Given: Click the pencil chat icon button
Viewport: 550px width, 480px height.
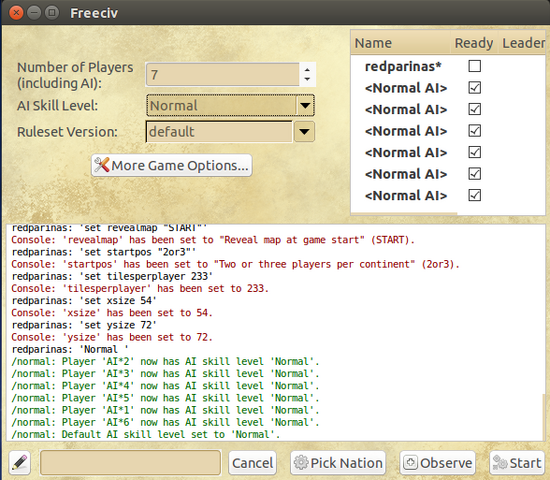Looking at the screenshot, I should pyautogui.click(x=20, y=462).
